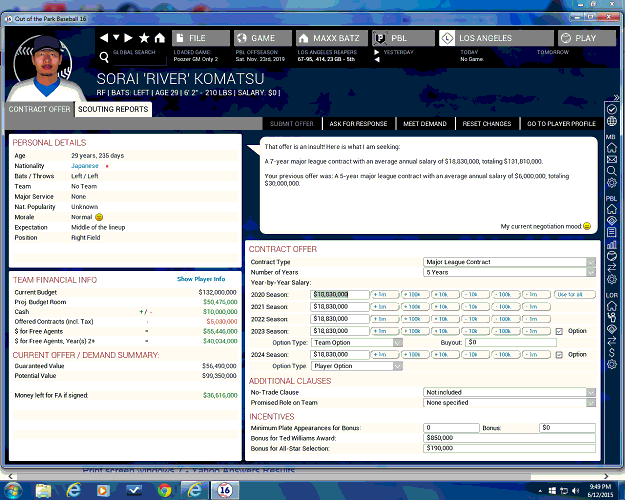Click Japanese nationality link
The height and width of the screenshot is (500, 625).
click(85, 166)
